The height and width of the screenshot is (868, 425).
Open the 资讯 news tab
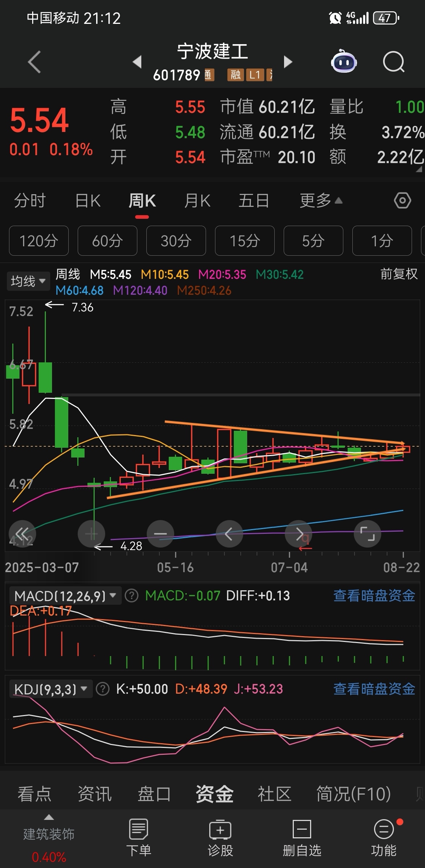(95, 794)
